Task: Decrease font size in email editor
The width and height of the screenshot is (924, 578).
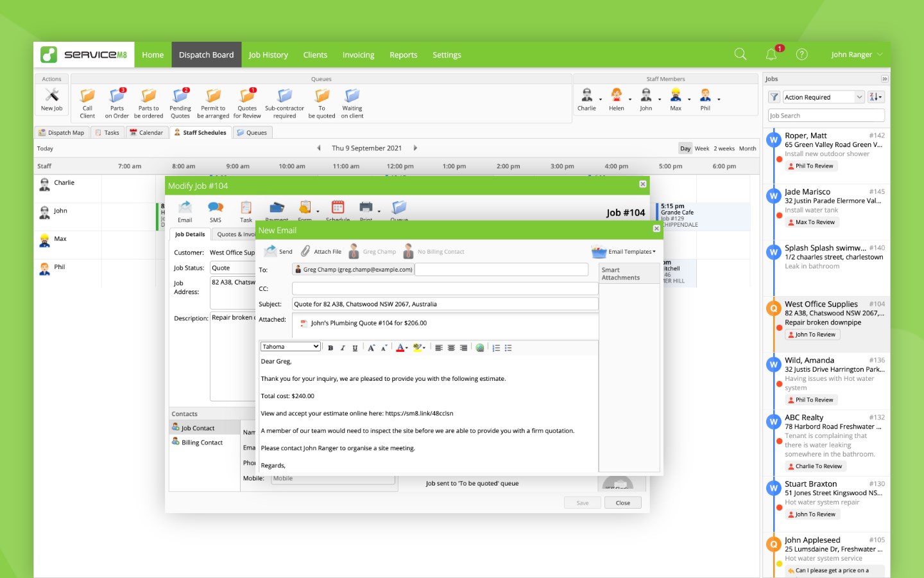Action: [x=384, y=348]
